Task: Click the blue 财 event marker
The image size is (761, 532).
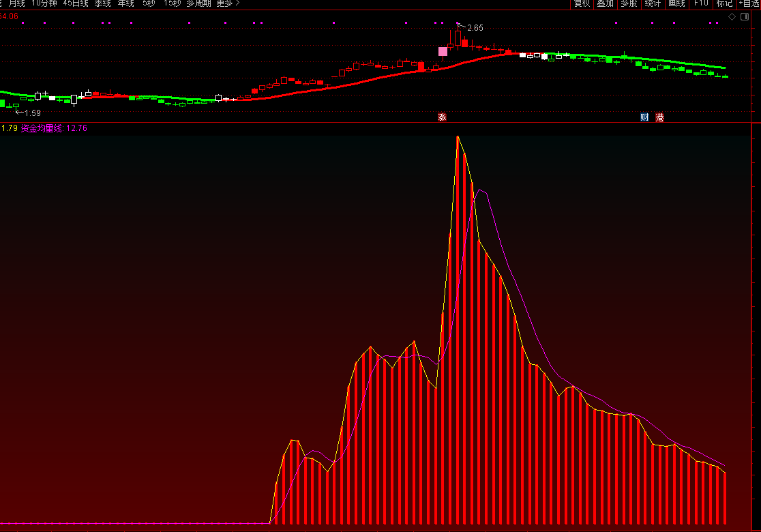Action: (x=644, y=117)
